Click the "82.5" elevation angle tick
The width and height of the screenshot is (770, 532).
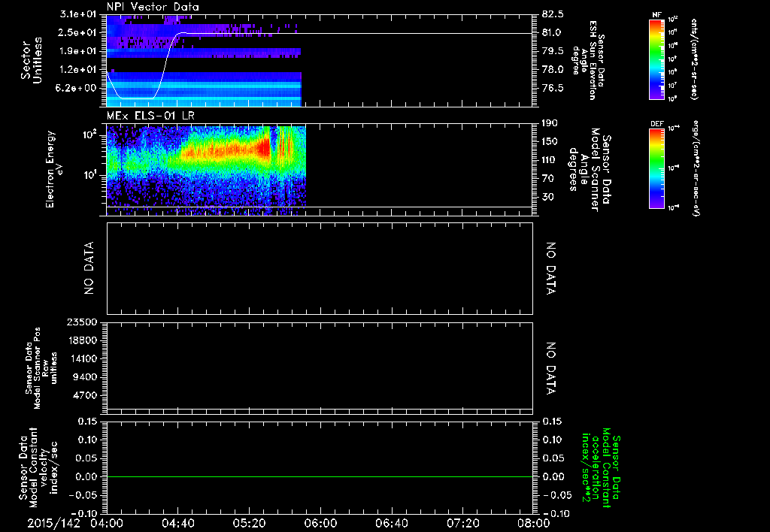tap(553, 14)
